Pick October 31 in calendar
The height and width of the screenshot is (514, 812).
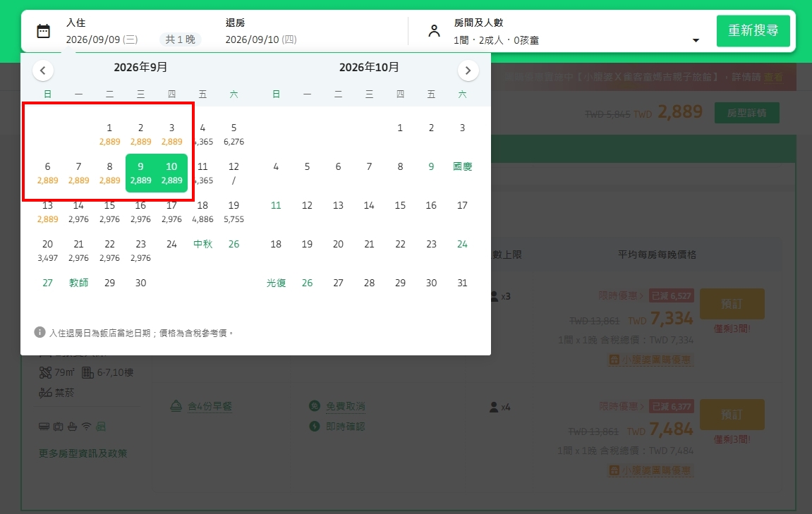(x=463, y=283)
